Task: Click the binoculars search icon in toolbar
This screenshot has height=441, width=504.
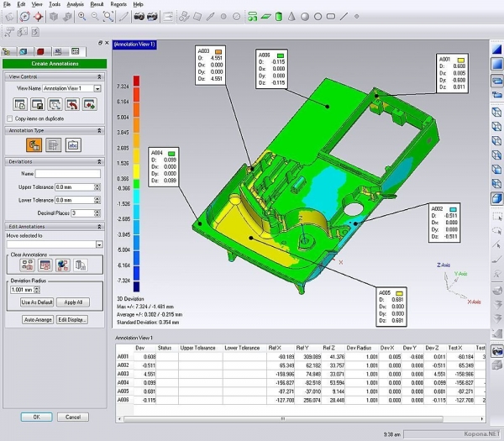Action: click(139, 16)
